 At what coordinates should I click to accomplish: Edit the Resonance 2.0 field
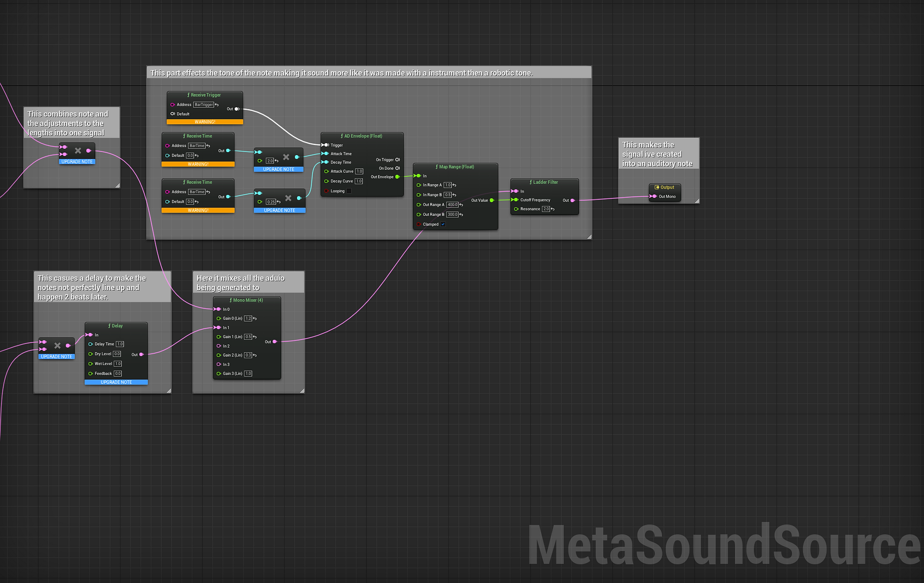(546, 209)
